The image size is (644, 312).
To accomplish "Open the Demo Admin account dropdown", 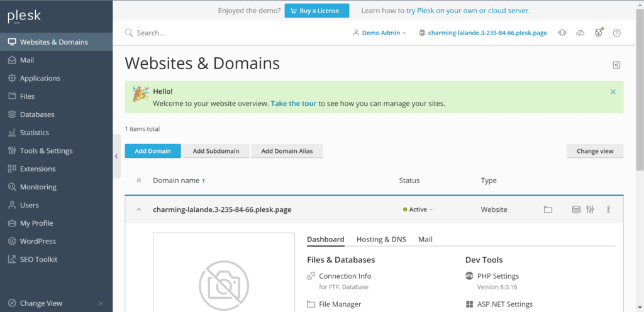I will pyautogui.click(x=380, y=33).
